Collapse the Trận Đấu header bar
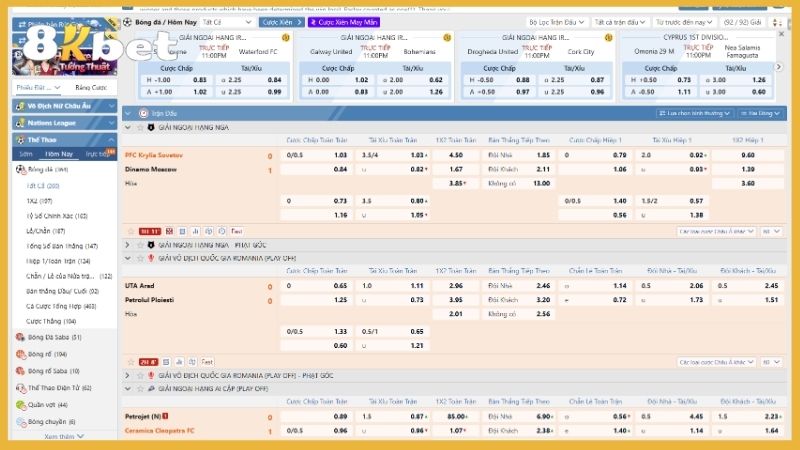800x450 pixels. tap(128, 113)
